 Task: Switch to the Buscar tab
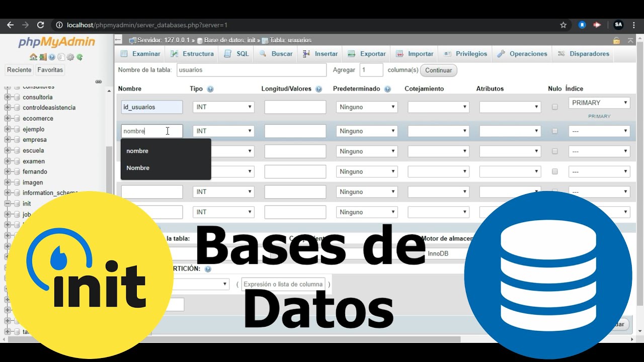[x=276, y=54]
